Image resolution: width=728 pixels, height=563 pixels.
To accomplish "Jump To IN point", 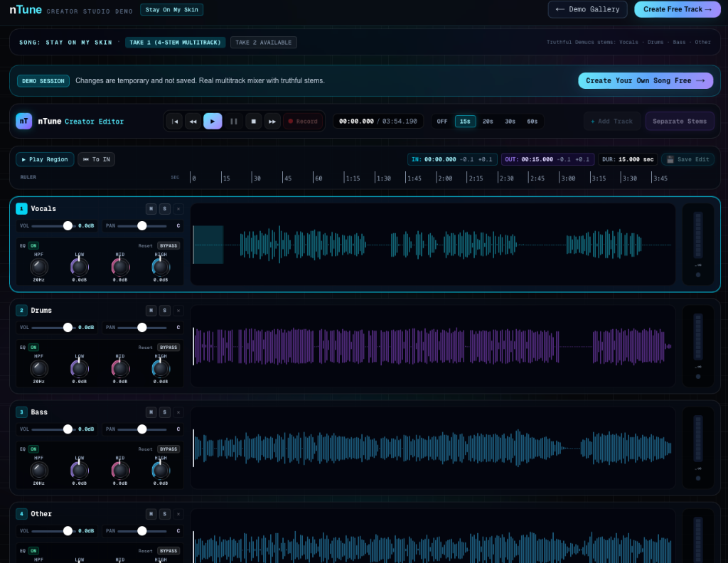I will (97, 159).
